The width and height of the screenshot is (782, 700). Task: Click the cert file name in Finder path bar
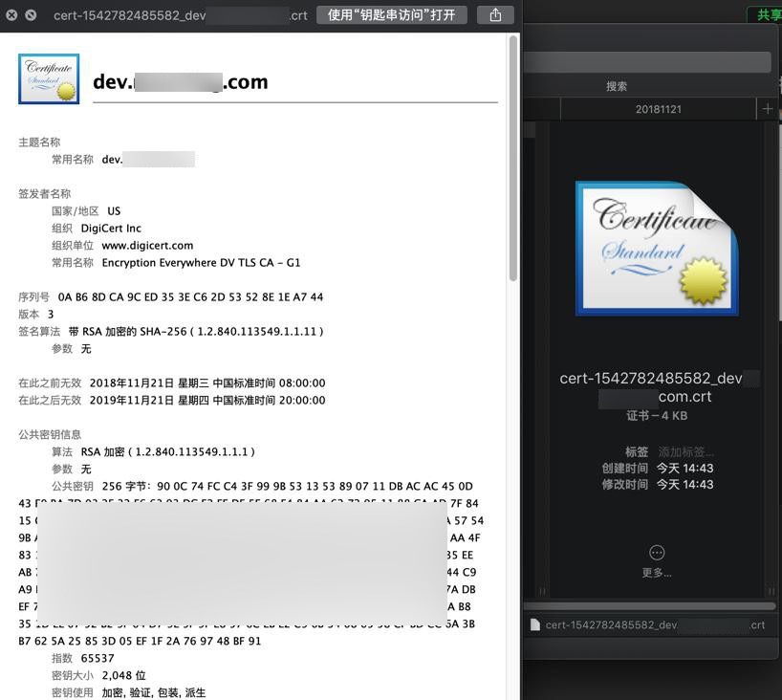pos(655,625)
